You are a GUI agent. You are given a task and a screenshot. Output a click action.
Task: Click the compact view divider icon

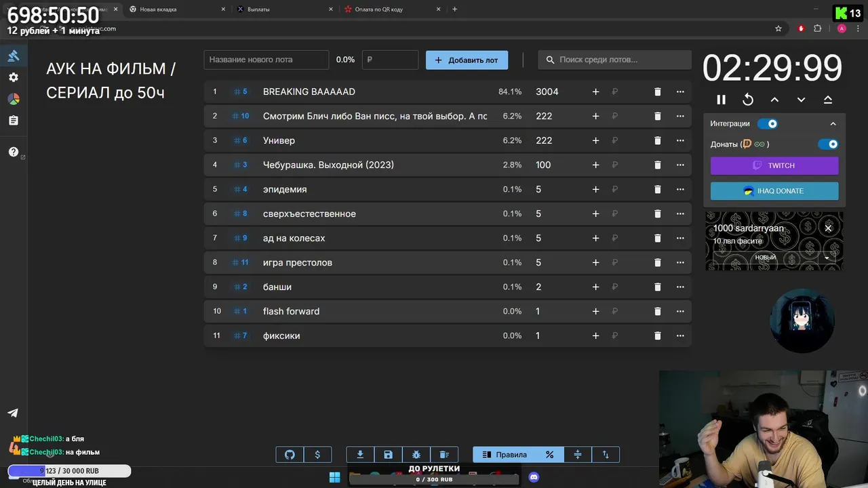(578, 455)
